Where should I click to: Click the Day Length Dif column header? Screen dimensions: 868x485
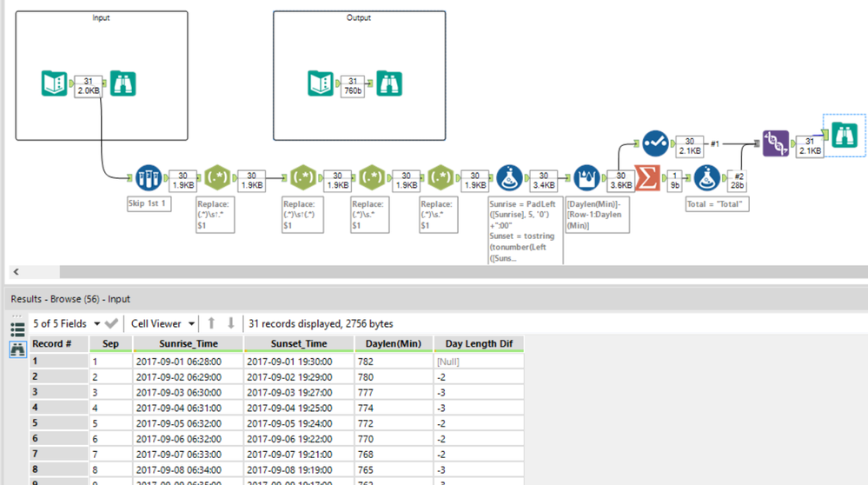[x=479, y=344]
